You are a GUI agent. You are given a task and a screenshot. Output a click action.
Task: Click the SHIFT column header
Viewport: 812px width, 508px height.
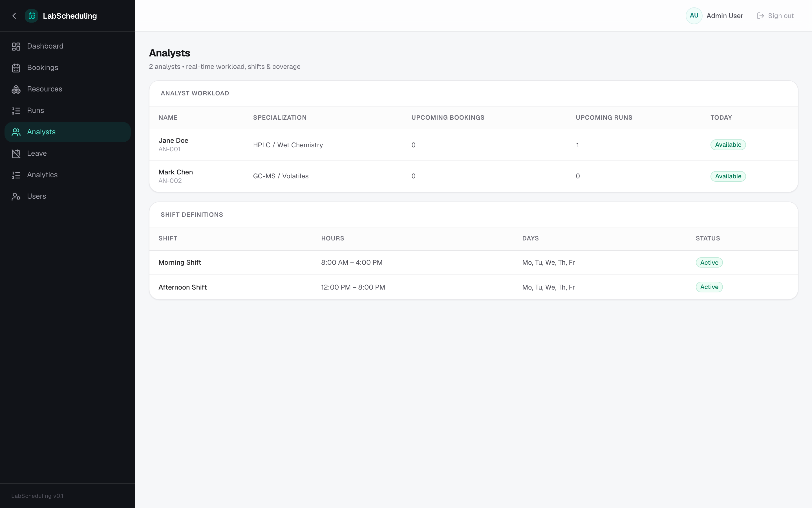[168, 238]
